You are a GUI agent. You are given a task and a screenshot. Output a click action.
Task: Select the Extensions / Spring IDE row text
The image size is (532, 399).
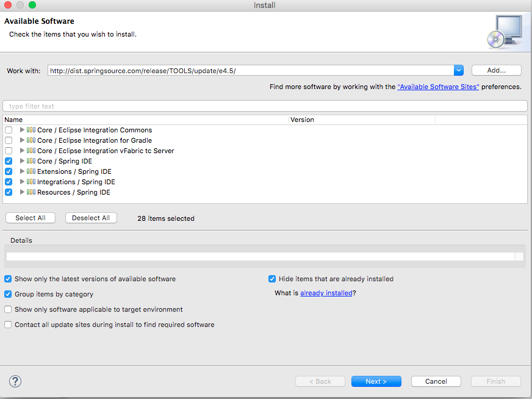click(x=74, y=171)
